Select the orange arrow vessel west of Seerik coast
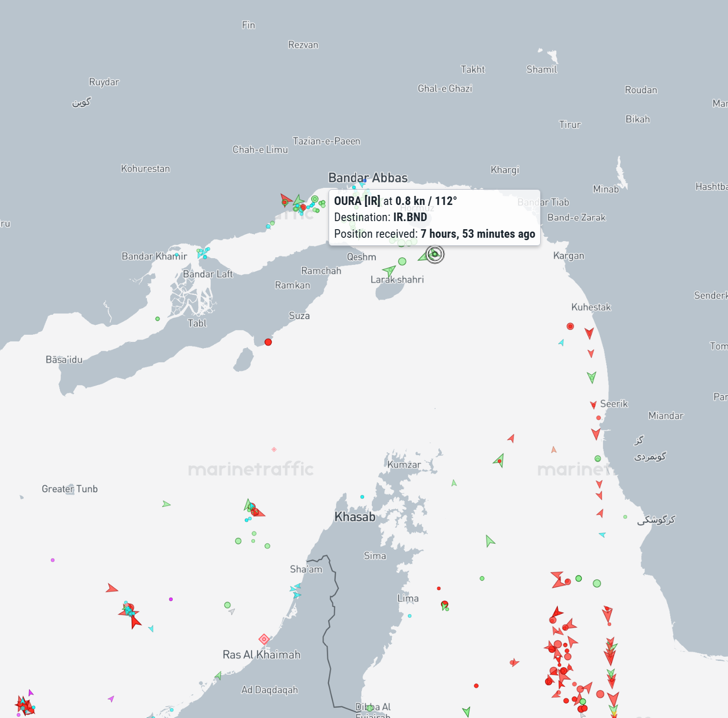728x718 pixels. (x=554, y=449)
